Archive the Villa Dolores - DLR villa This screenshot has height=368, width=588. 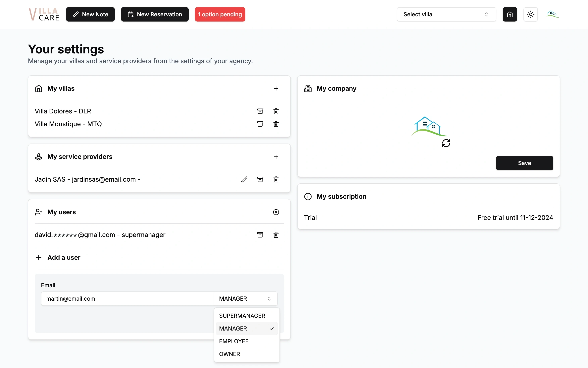pos(260,111)
